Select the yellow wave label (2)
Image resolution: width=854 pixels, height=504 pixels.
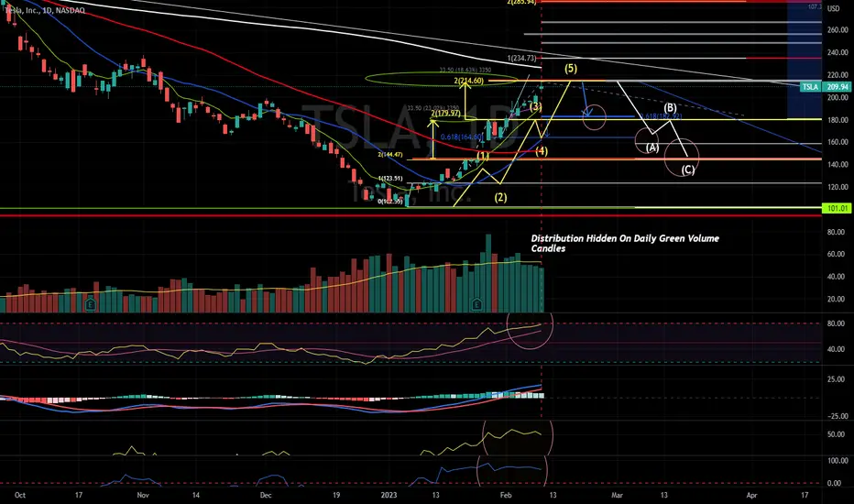500,197
